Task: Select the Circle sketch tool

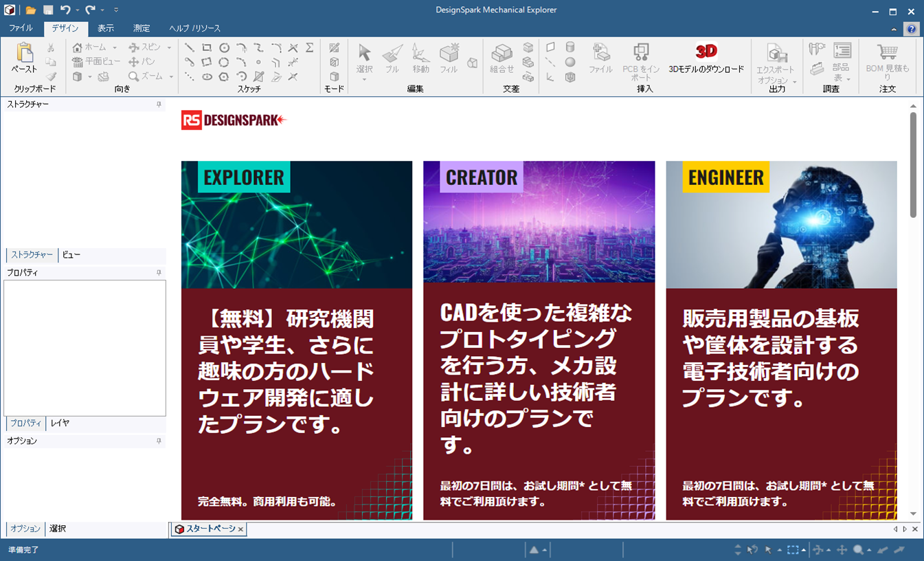Action: 224,47
